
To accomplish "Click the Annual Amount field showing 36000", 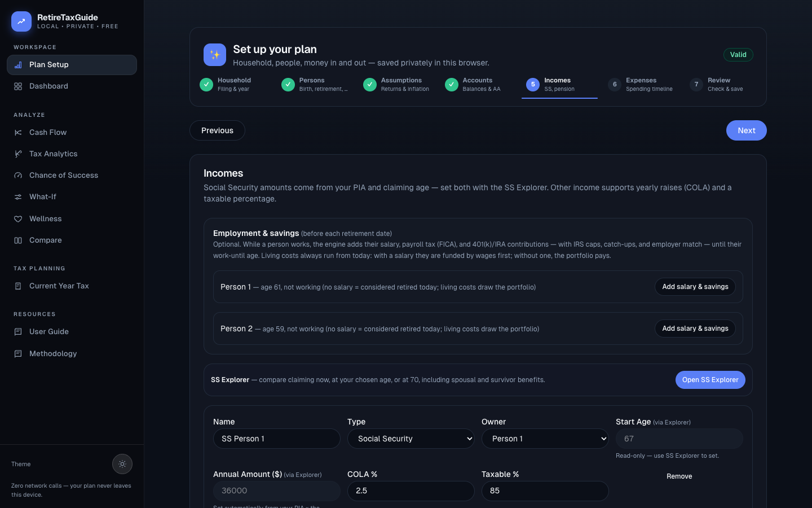I will pyautogui.click(x=277, y=491).
